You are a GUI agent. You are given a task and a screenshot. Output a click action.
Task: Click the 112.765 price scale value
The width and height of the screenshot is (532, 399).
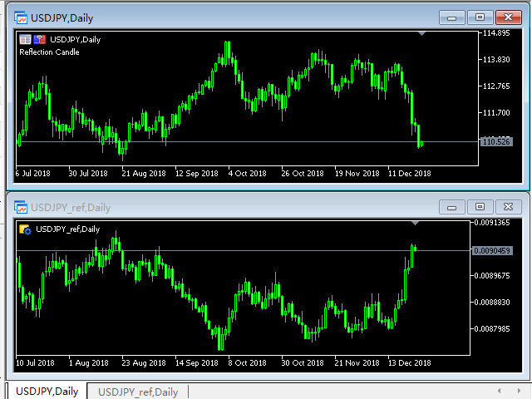pos(496,86)
